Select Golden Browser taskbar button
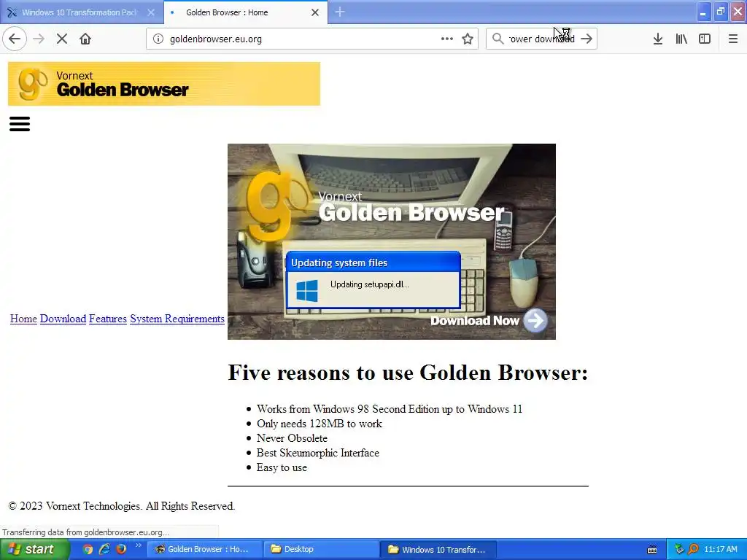 (204, 550)
